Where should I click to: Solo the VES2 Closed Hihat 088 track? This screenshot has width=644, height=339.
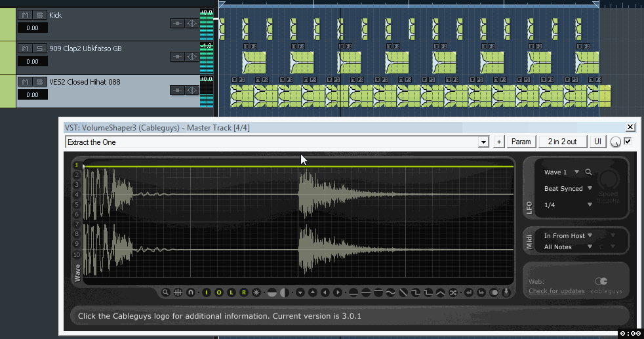(39, 82)
